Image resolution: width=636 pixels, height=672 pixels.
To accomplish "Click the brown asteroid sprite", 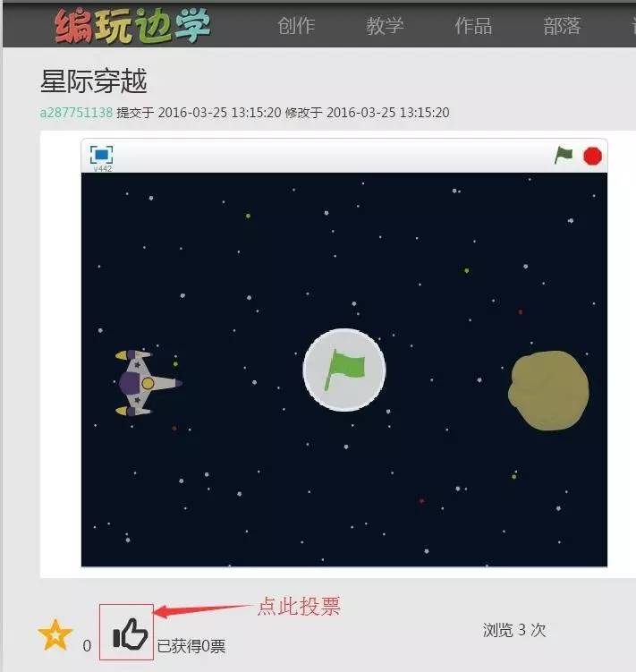I will [x=548, y=390].
